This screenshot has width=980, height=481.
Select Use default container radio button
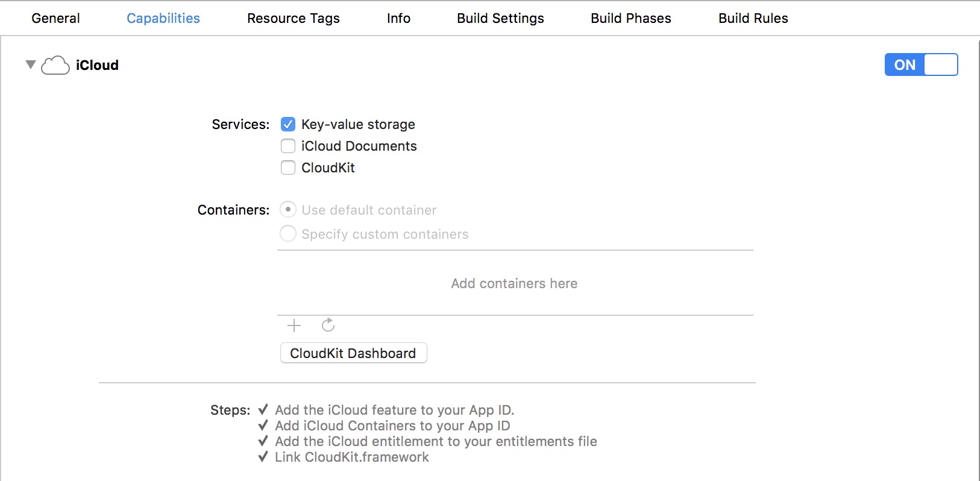(288, 210)
